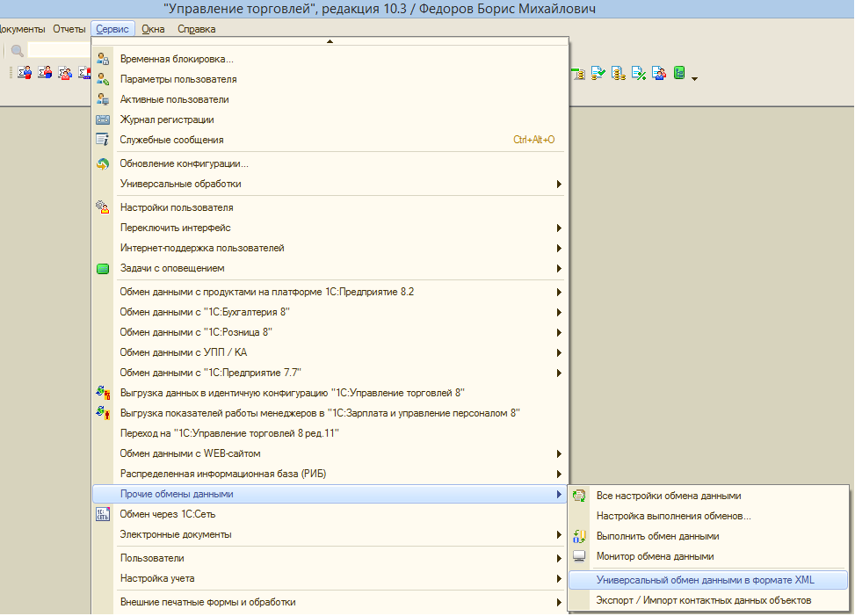Click the Активные пользователи icon

click(103, 99)
